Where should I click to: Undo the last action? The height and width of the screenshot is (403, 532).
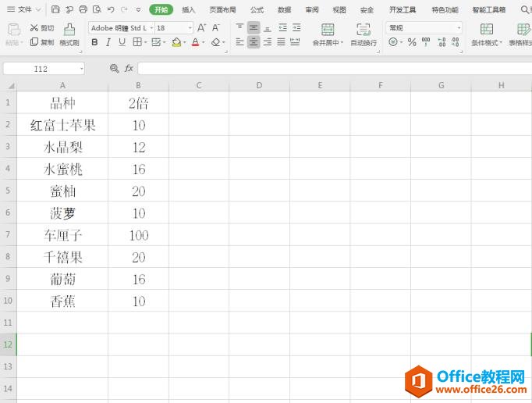click(x=111, y=9)
